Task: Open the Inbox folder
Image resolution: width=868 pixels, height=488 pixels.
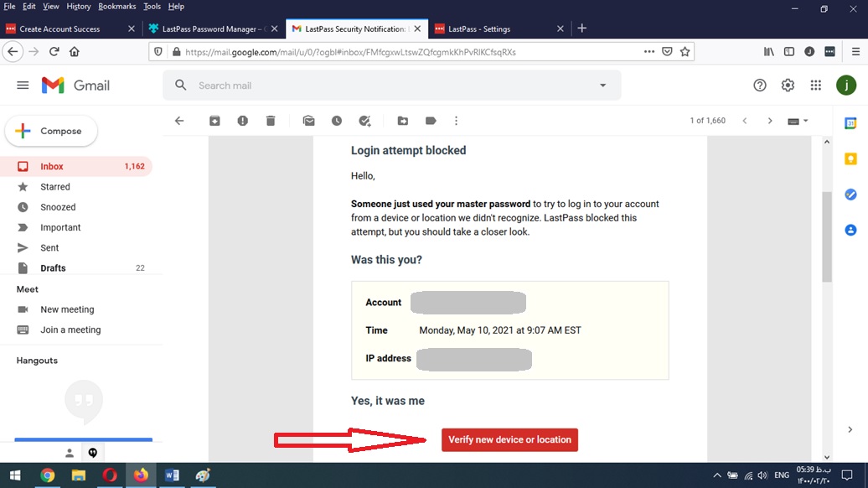Action: 76,166
